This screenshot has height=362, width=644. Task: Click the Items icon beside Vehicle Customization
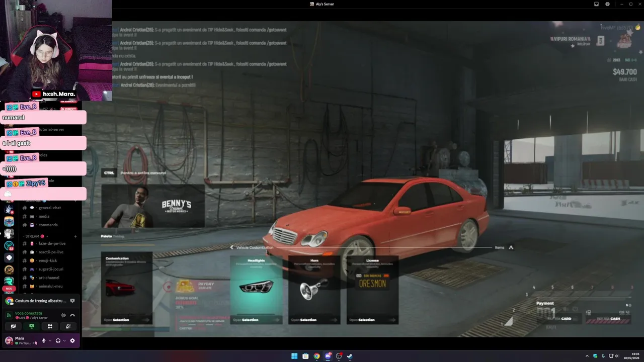click(x=511, y=247)
